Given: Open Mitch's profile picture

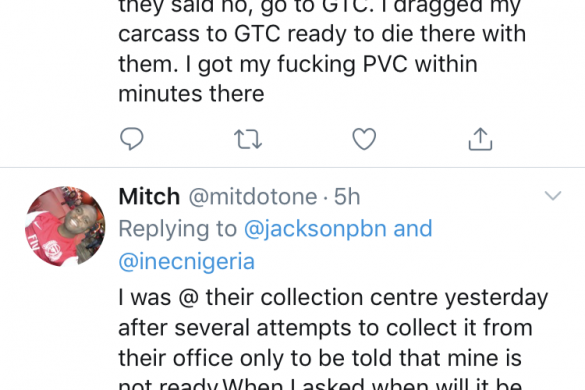Looking at the screenshot, I should pos(65,227).
